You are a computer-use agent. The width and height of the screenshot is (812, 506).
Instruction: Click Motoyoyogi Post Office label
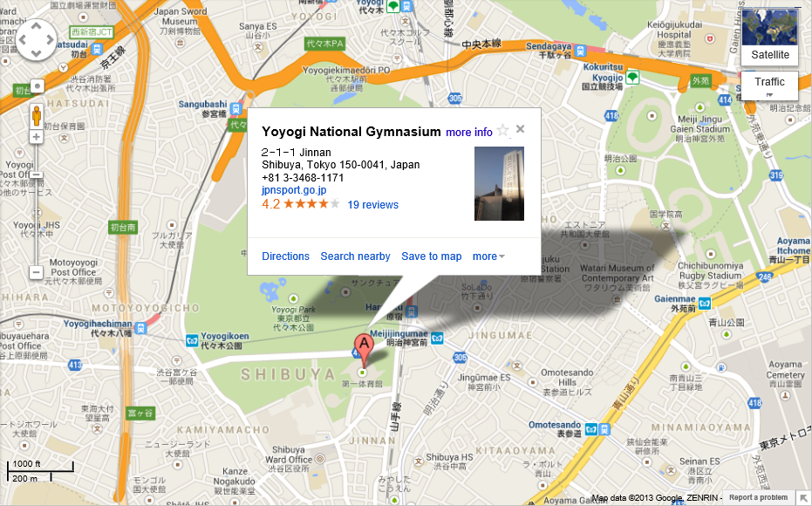(x=73, y=271)
